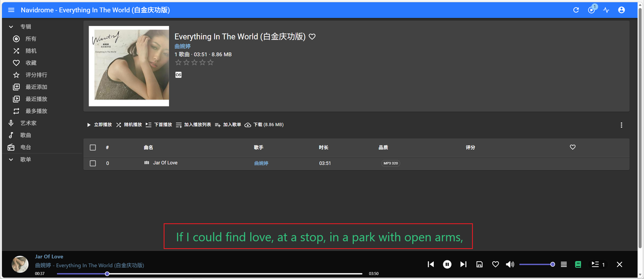Click the 歌手 column header
The image size is (644, 279).
pyautogui.click(x=258, y=148)
